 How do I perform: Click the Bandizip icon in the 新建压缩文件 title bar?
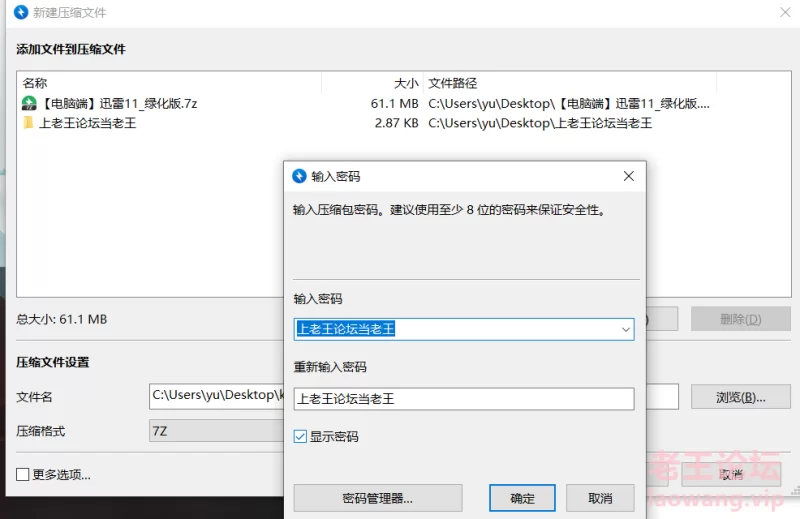21,12
